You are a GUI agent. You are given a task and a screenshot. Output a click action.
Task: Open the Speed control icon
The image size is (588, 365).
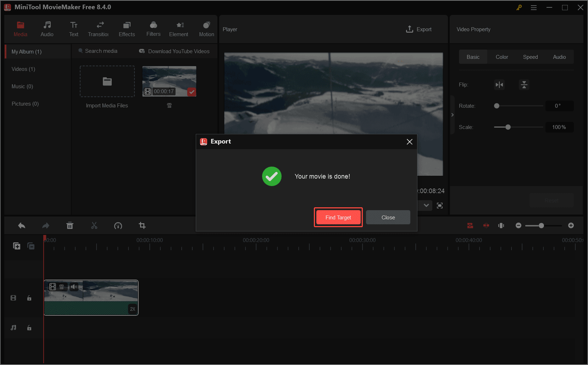[x=118, y=225]
